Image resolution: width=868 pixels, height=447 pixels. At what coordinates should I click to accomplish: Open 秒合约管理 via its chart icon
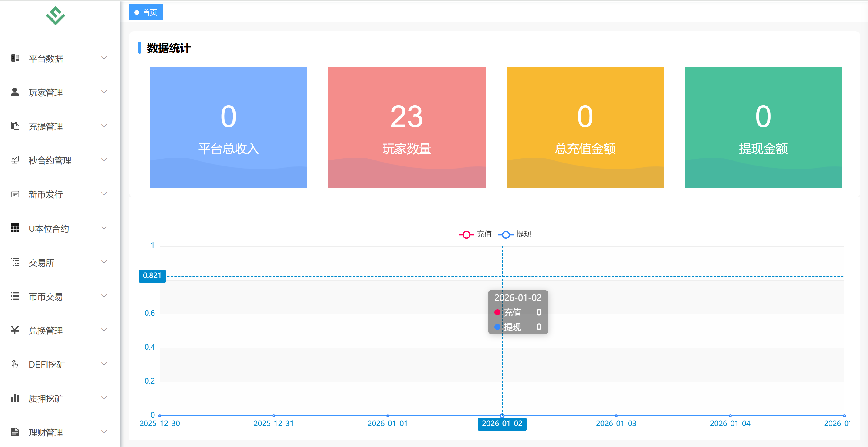tap(15, 160)
